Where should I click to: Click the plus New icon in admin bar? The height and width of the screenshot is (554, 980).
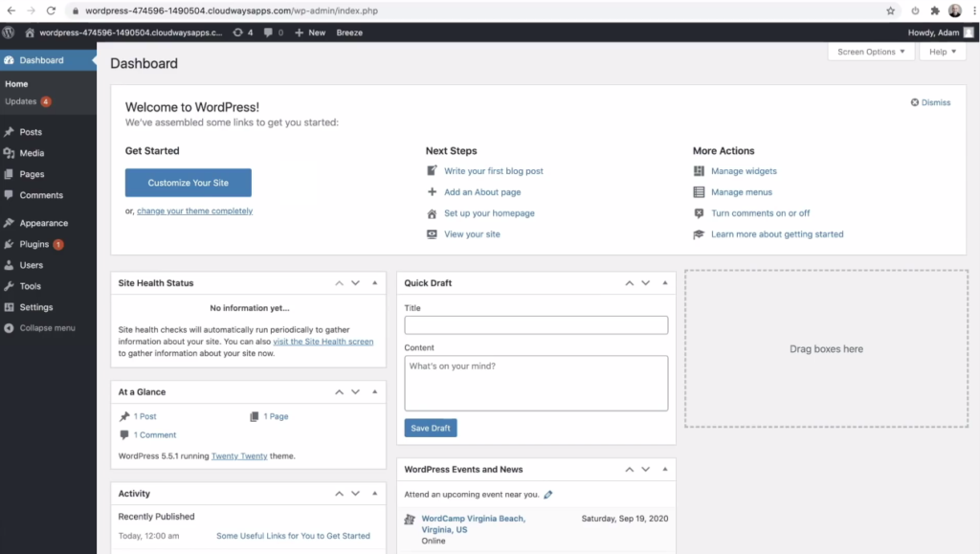[x=299, y=33]
